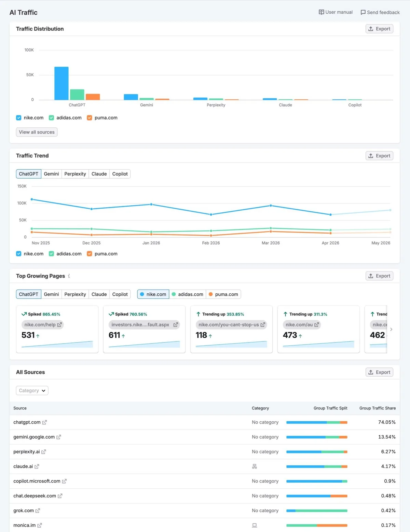The height and width of the screenshot is (532, 410).
Task: Open external link icon beside grok.com
Action: (x=38, y=510)
